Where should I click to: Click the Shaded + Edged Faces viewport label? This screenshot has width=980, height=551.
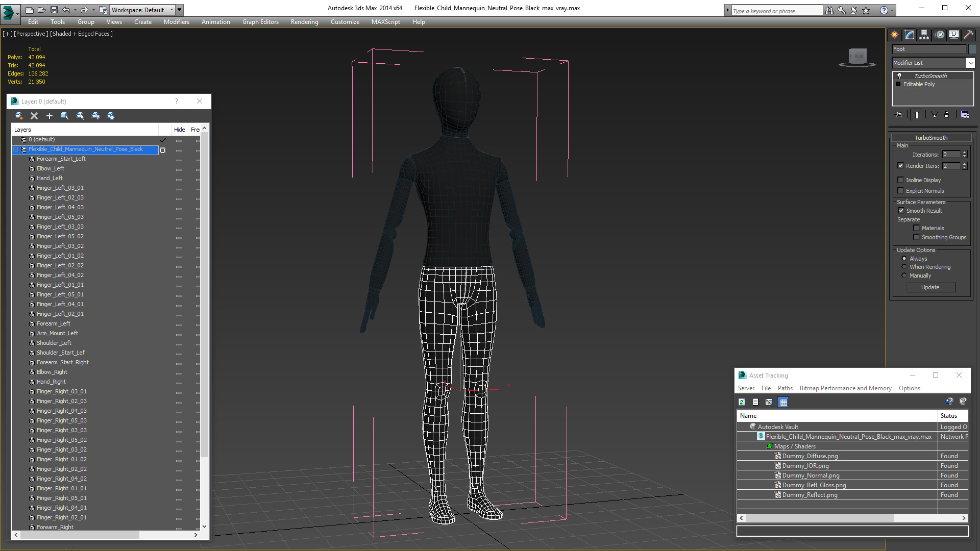pyautogui.click(x=81, y=34)
